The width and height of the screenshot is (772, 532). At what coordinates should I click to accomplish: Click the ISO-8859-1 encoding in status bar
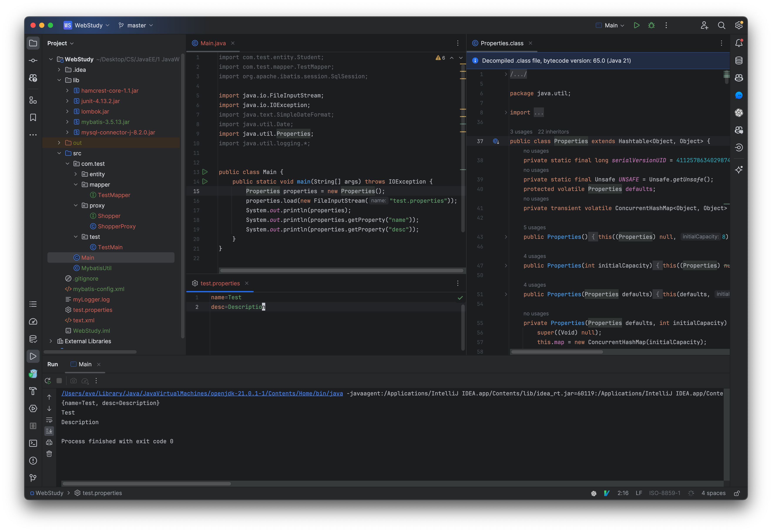click(x=664, y=493)
